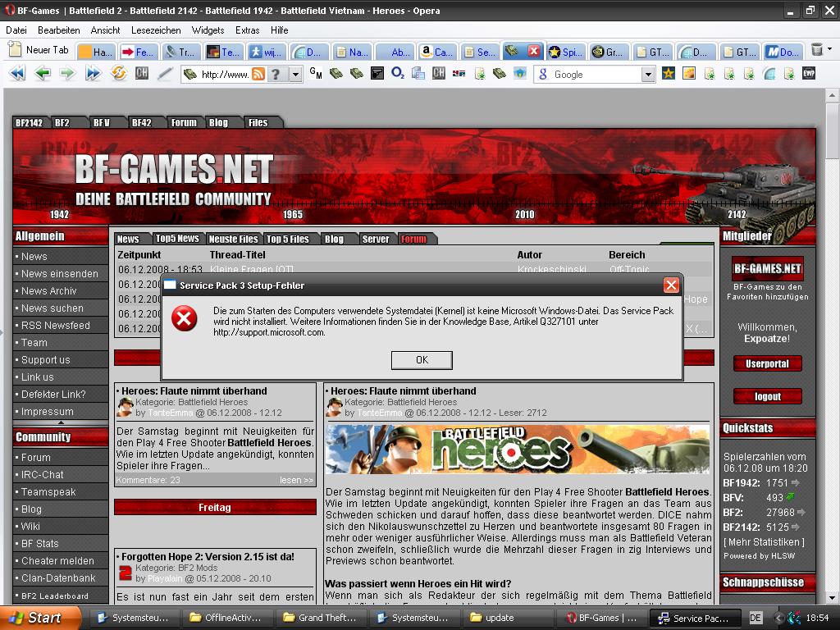The image size is (840, 630).
Task: Click the Battlefield Heroes banner image
Action: coord(518,450)
